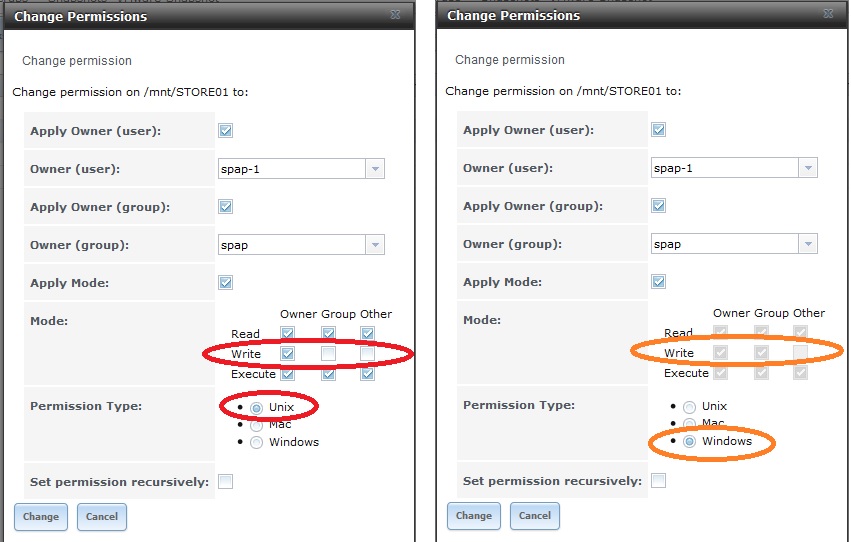
Task: Click Change button in left dialog
Action: pos(41,517)
